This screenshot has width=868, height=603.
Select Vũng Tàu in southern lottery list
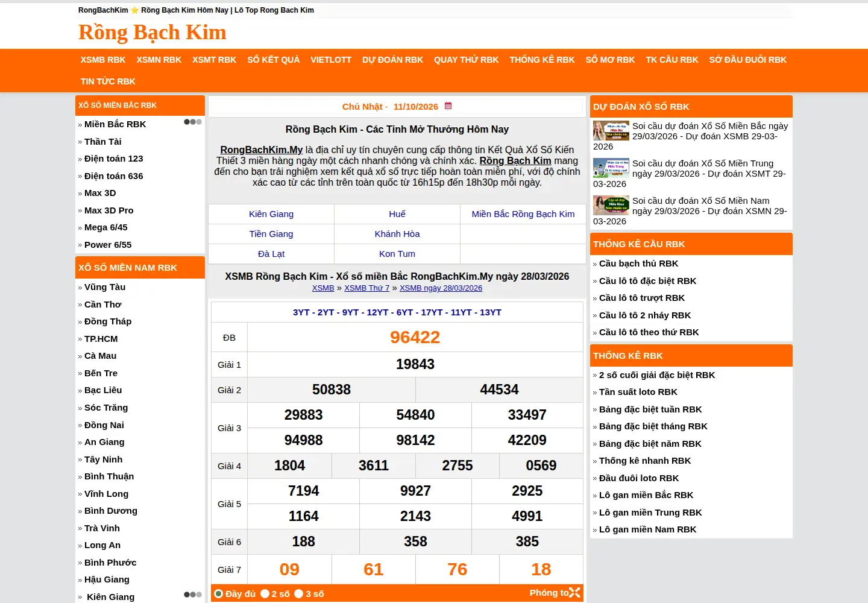105,287
